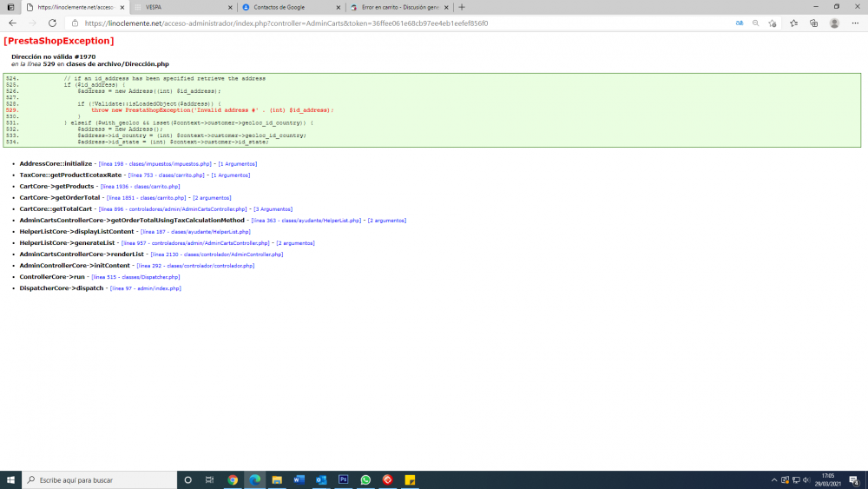Image resolution: width=868 pixels, height=489 pixels.
Task: Click the PrestaShopException heading text
Action: tap(59, 41)
